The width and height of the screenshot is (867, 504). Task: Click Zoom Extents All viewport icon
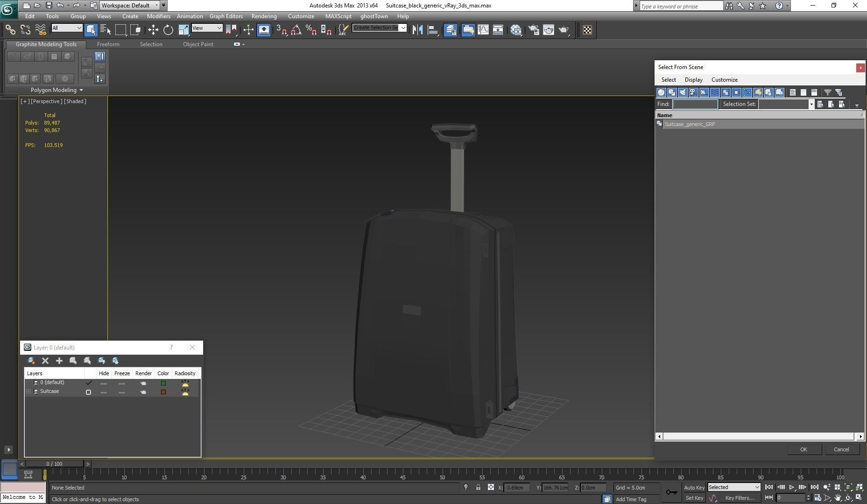point(859,487)
